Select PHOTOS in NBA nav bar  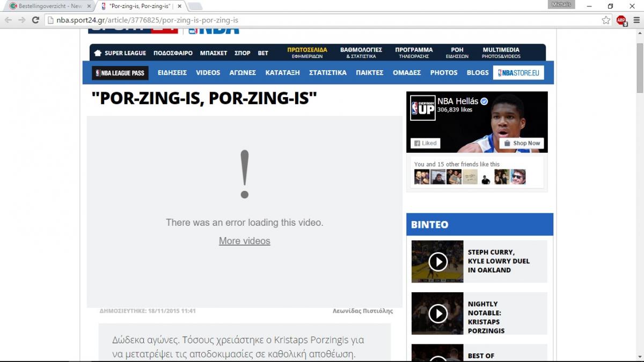(444, 72)
